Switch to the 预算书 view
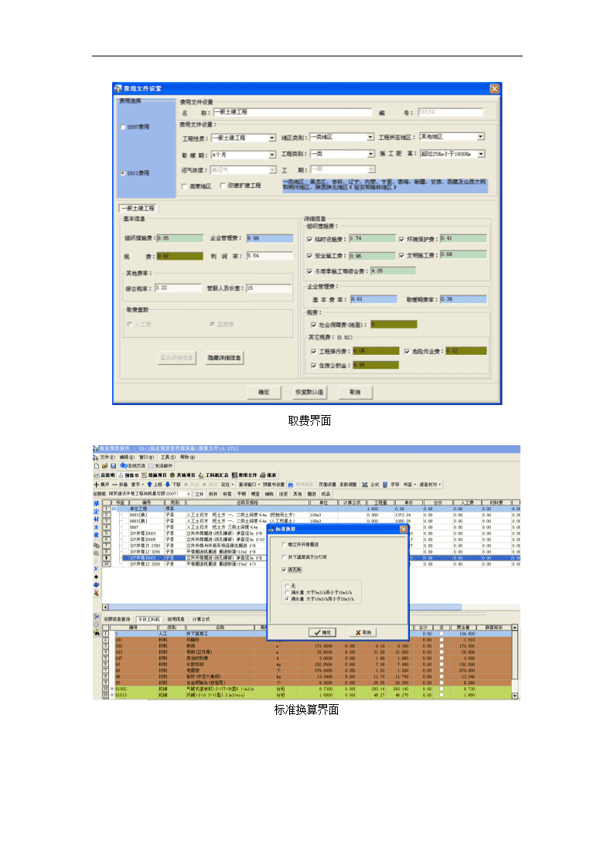614x868 pixels. pyautogui.click(x=128, y=475)
